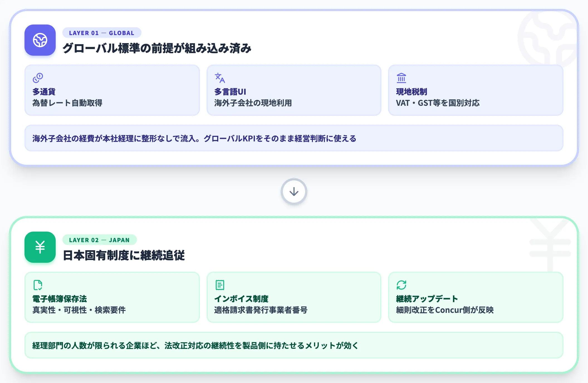Click the file-check icon above 電子帳簿保存法

[x=38, y=285]
